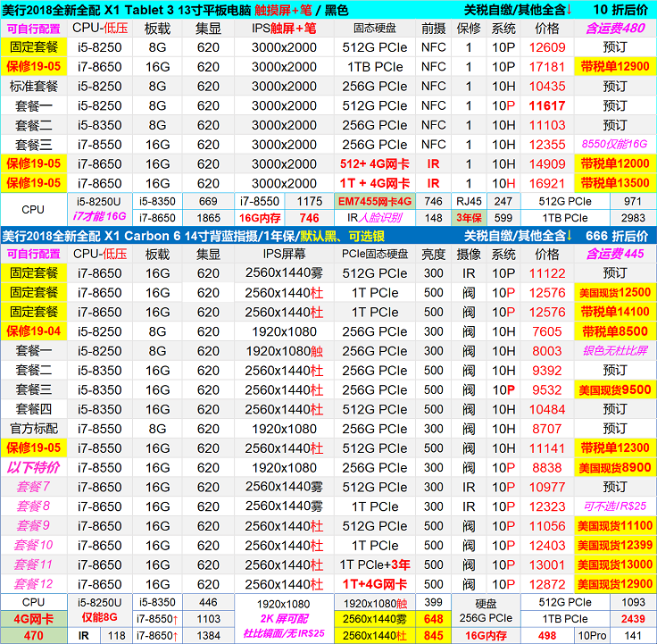The height and width of the screenshot is (644, 657).
Task: Click the '套餐8' row label
Action: coord(34,506)
